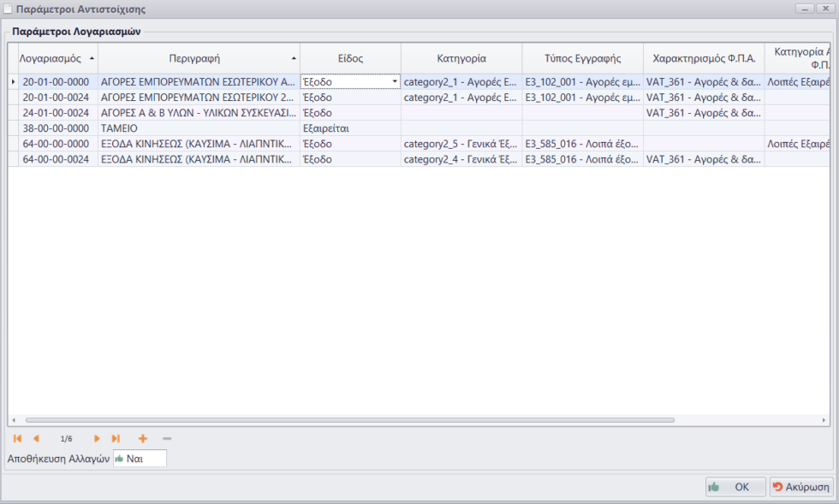Jump to the last record
The width and height of the screenshot is (839, 504).
tap(116, 438)
